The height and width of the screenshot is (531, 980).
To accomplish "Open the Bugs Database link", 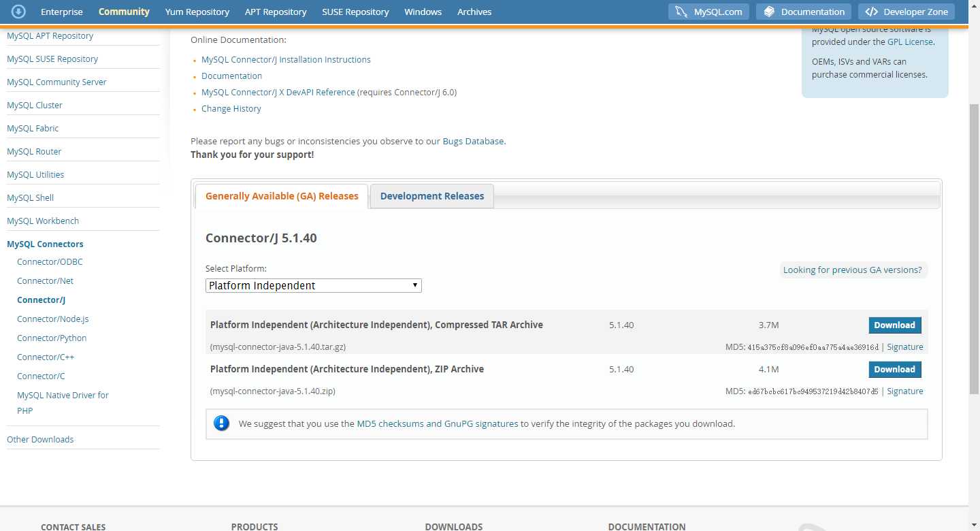I will (x=473, y=141).
